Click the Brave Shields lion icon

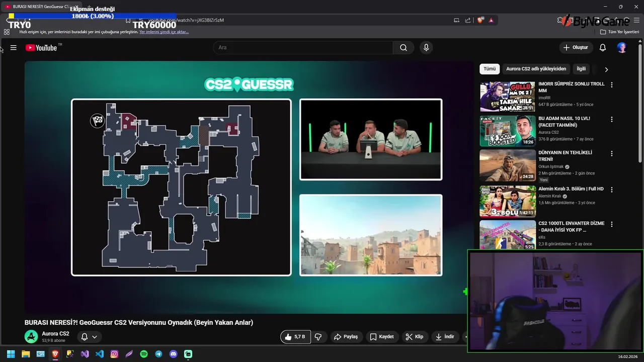tap(480, 20)
